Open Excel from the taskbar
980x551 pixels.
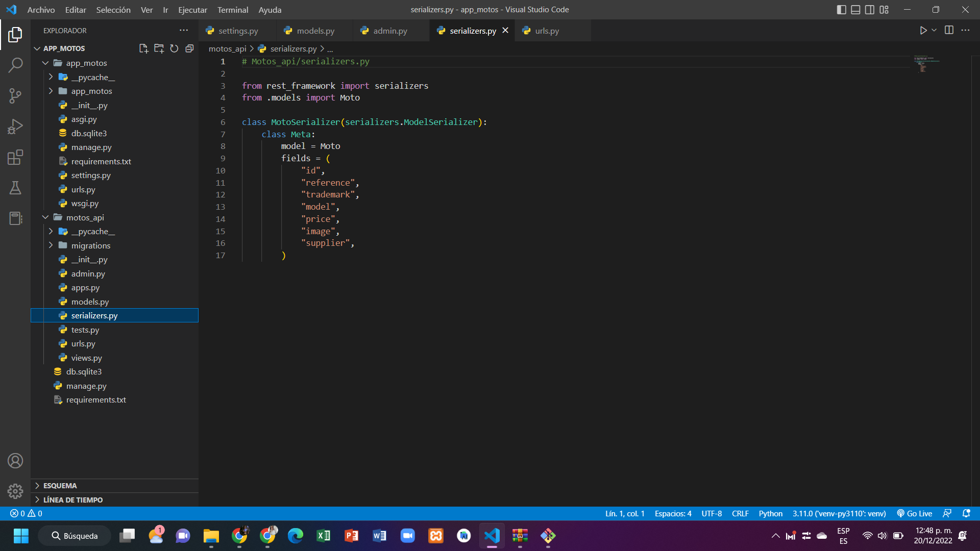[x=324, y=536]
